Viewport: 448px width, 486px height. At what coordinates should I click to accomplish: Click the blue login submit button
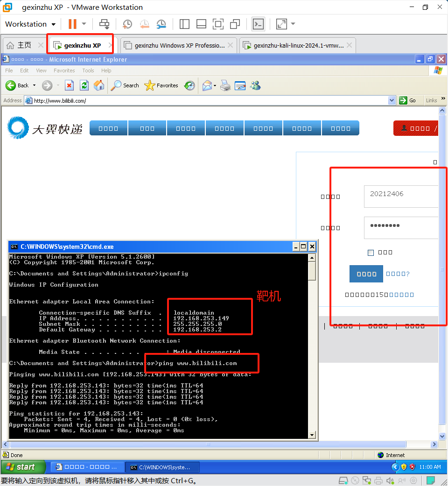pyautogui.click(x=366, y=274)
